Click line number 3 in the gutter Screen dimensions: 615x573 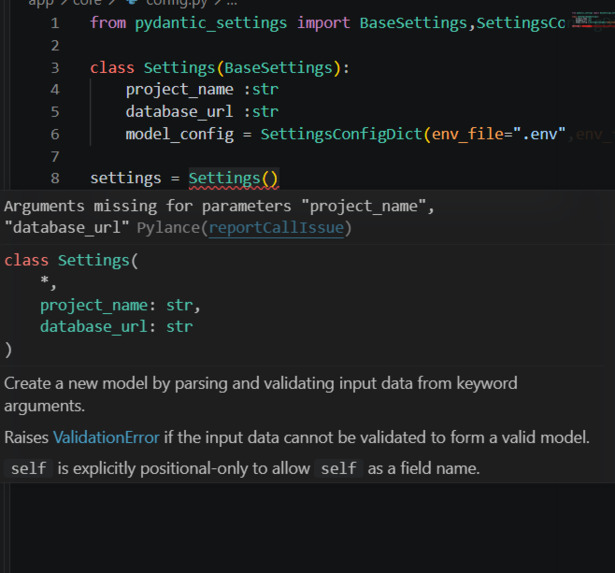click(x=55, y=68)
